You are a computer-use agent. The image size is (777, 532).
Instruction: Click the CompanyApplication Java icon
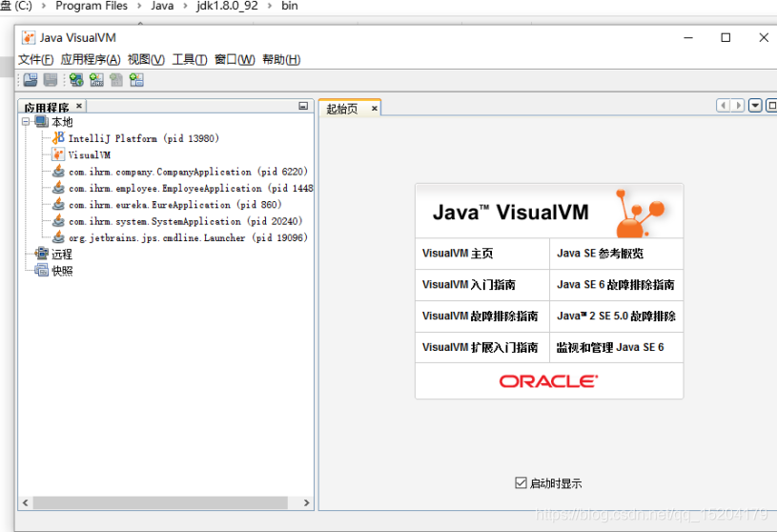(x=58, y=172)
